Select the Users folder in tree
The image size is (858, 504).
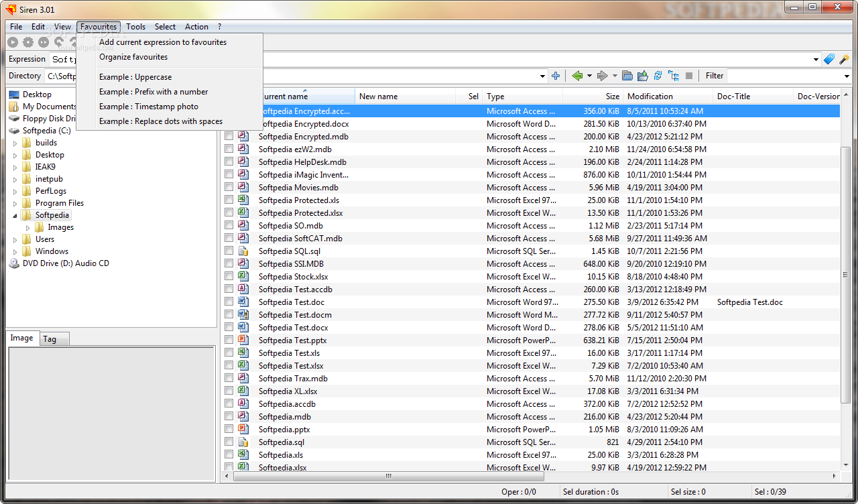tap(45, 239)
